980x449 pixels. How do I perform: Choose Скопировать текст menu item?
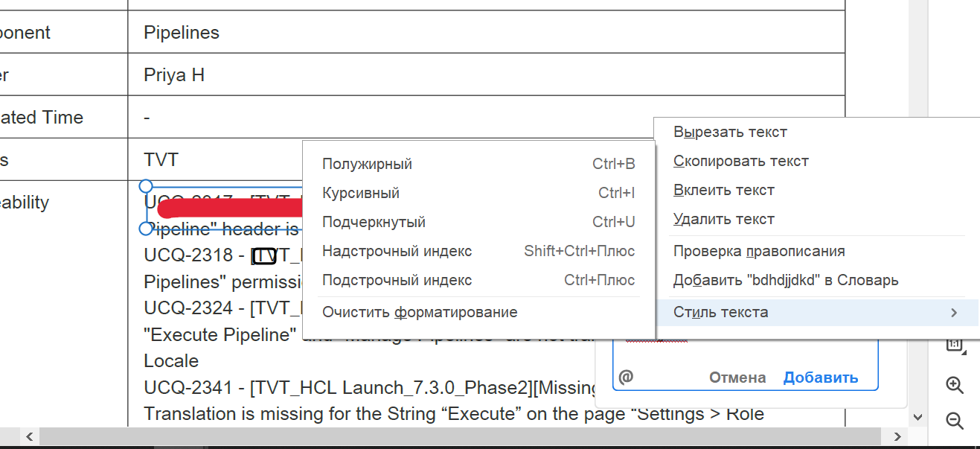pyautogui.click(x=740, y=162)
